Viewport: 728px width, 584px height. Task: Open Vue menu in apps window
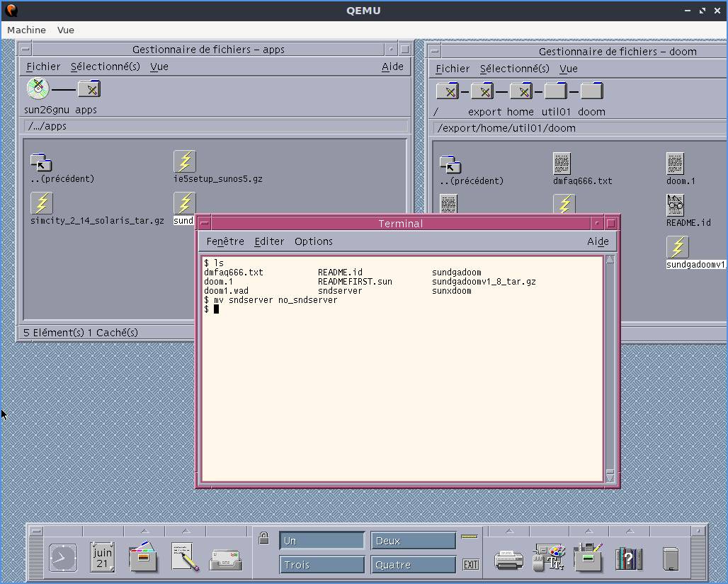(159, 67)
